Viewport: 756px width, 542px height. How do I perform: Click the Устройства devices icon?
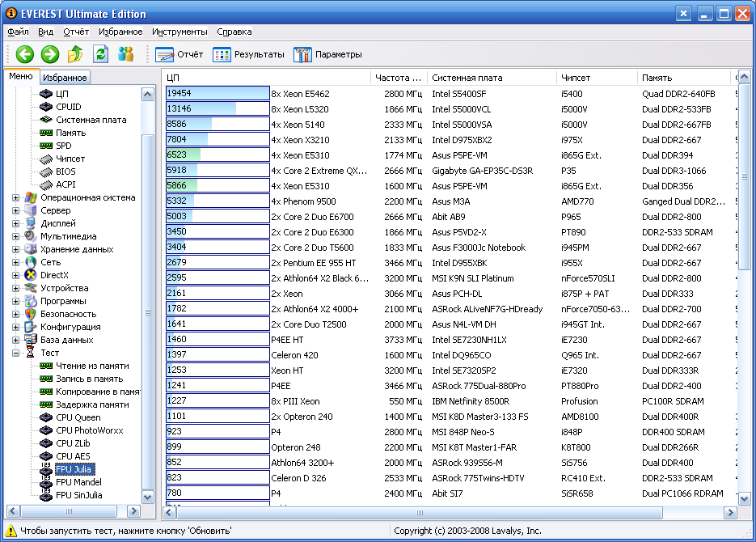click(x=31, y=288)
